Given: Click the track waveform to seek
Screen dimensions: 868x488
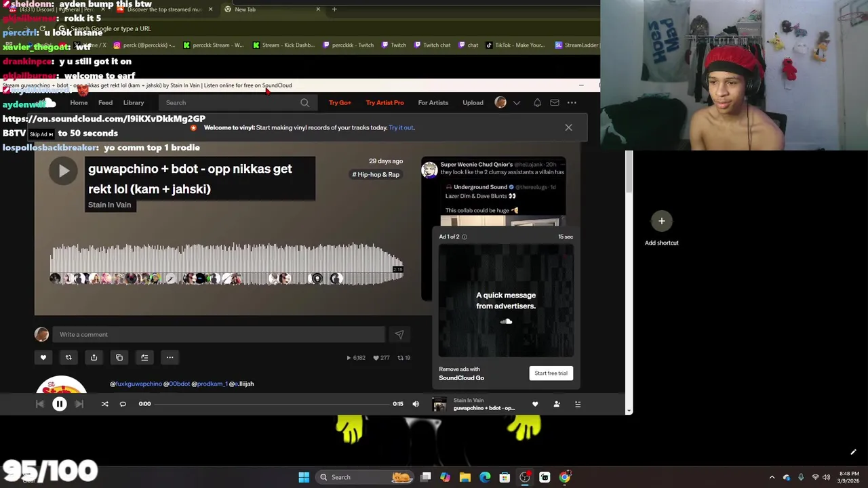Looking at the screenshot, I should tap(226, 264).
